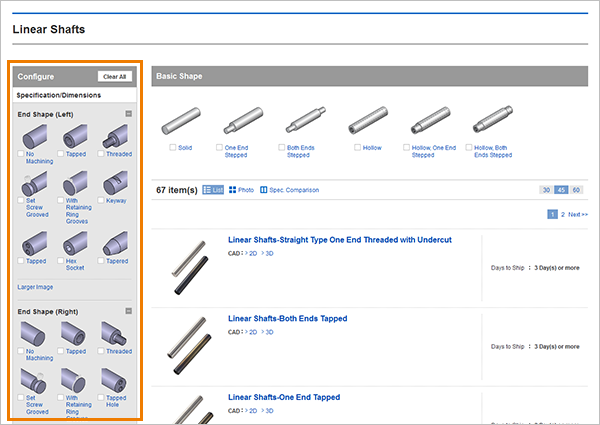Collapse the End Shape (Left) section
This screenshot has width=600, height=425.
129,115
